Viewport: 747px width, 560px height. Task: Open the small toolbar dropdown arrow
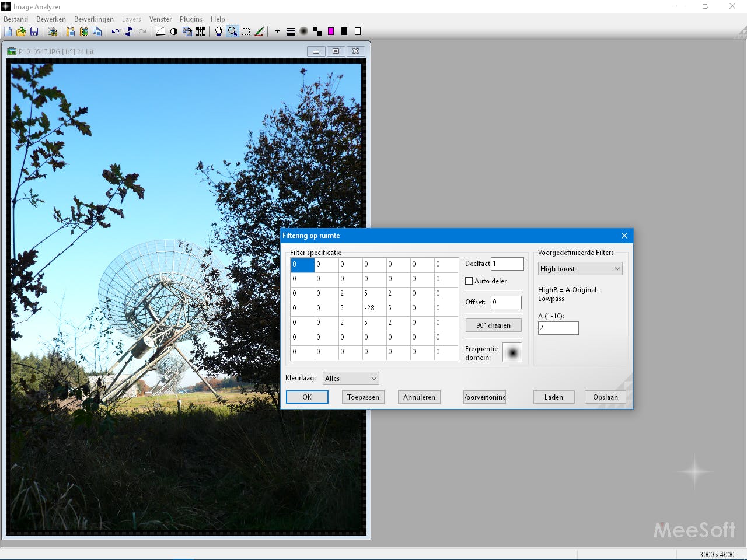(x=277, y=32)
